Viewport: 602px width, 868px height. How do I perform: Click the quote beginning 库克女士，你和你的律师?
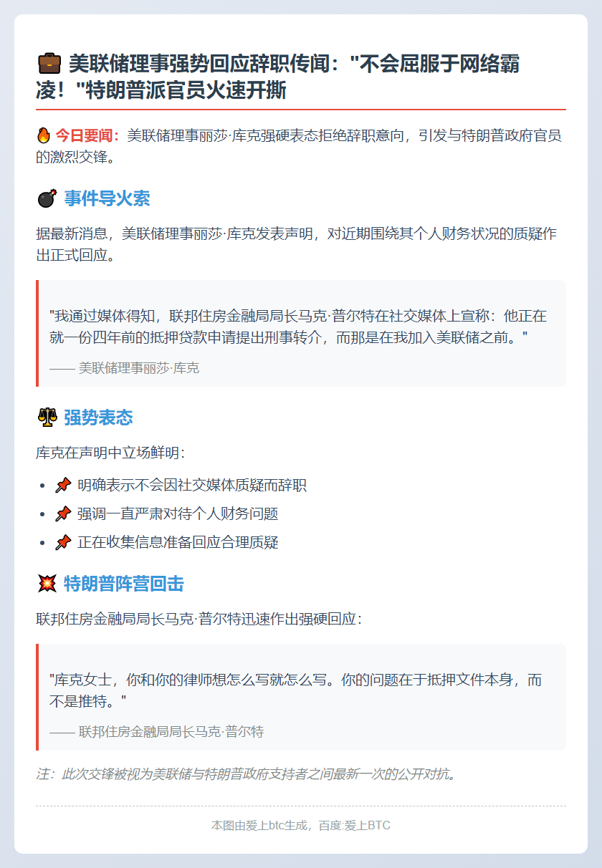(295, 690)
